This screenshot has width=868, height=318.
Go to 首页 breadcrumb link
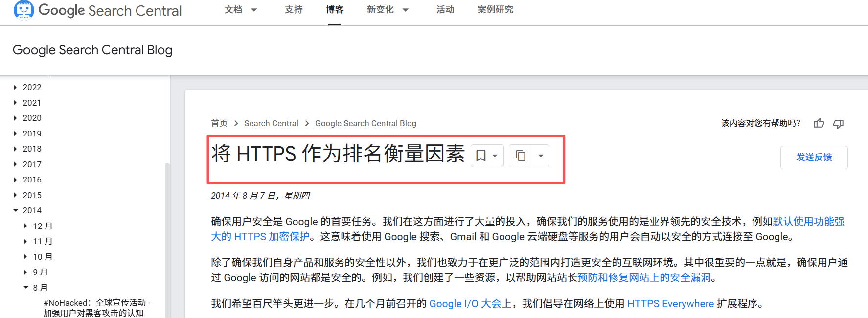coord(219,123)
